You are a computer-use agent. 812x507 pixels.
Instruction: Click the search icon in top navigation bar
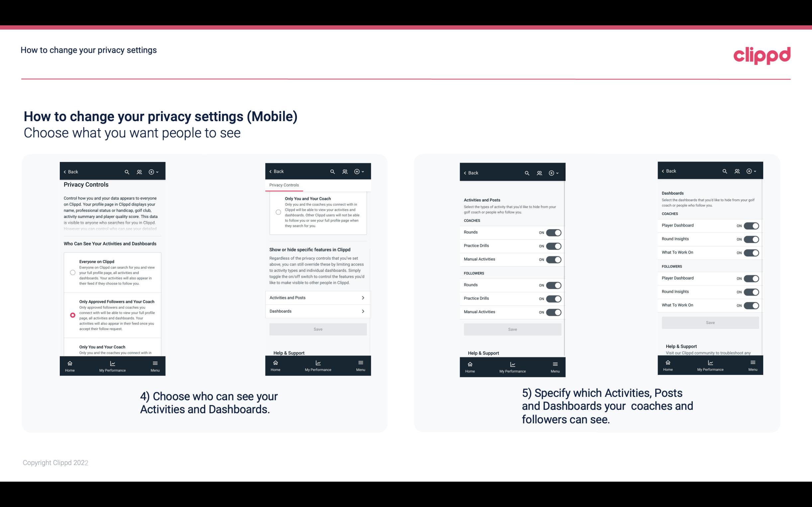(x=127, y=172)
